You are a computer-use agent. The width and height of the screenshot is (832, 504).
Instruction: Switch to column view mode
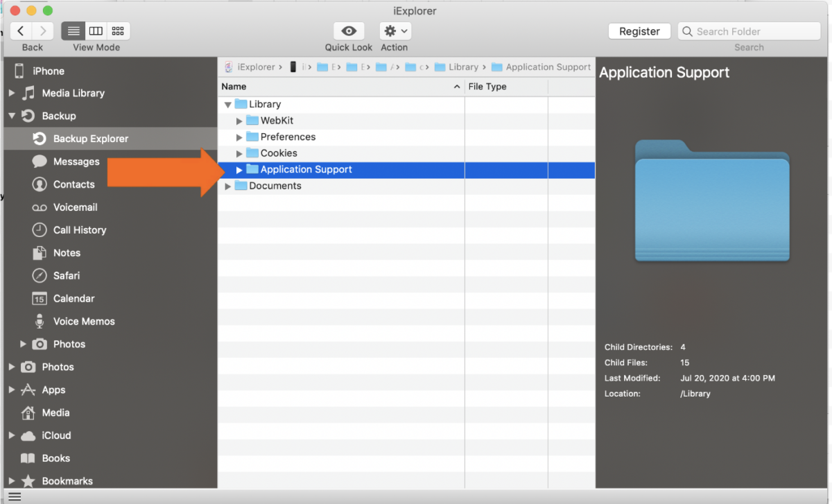pos(95,31)
